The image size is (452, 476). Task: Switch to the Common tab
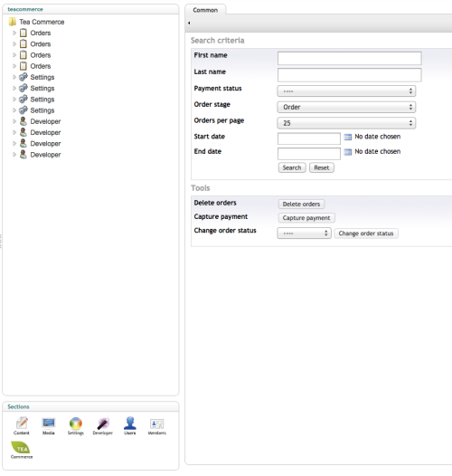tap(205, 10)
